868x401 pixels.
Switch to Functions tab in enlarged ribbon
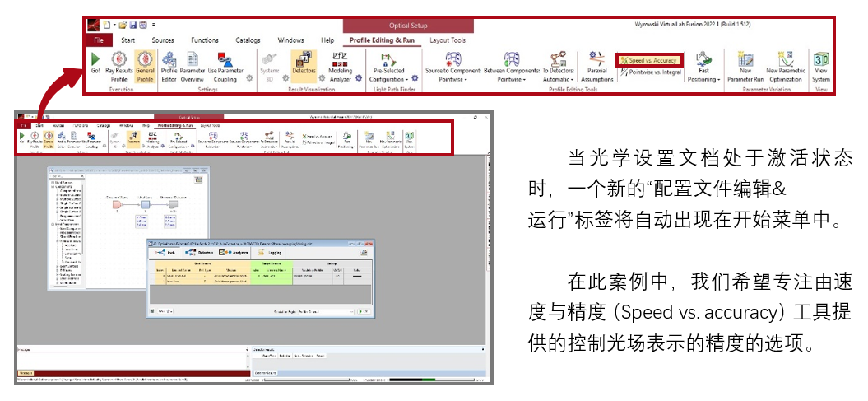point(205,40)
